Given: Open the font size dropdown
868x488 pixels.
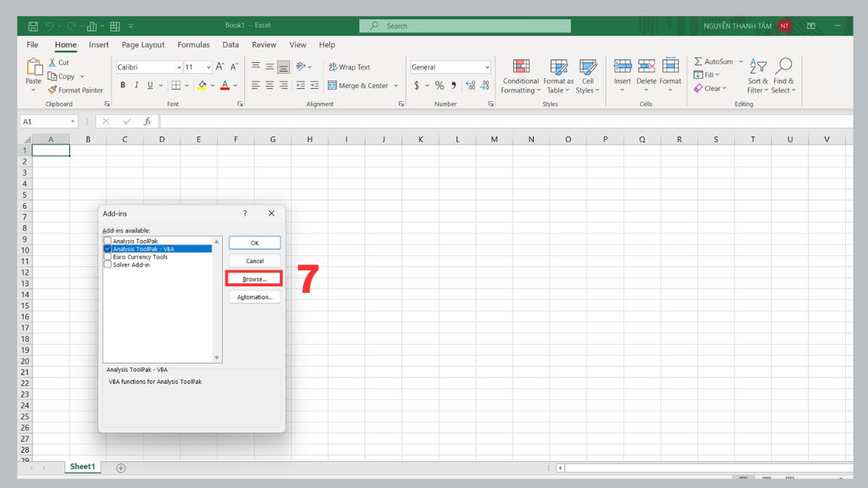Looking at the screenshot, I should (x=208, y=67).
